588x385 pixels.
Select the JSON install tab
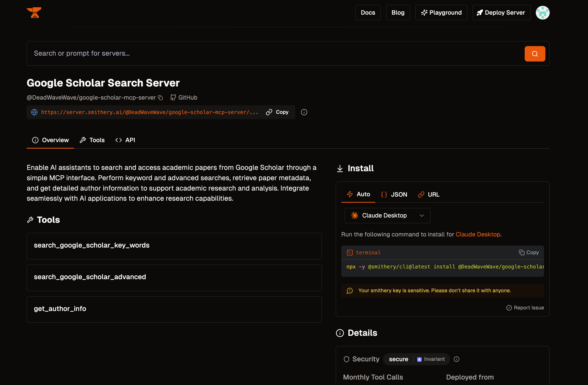point(394,194)
